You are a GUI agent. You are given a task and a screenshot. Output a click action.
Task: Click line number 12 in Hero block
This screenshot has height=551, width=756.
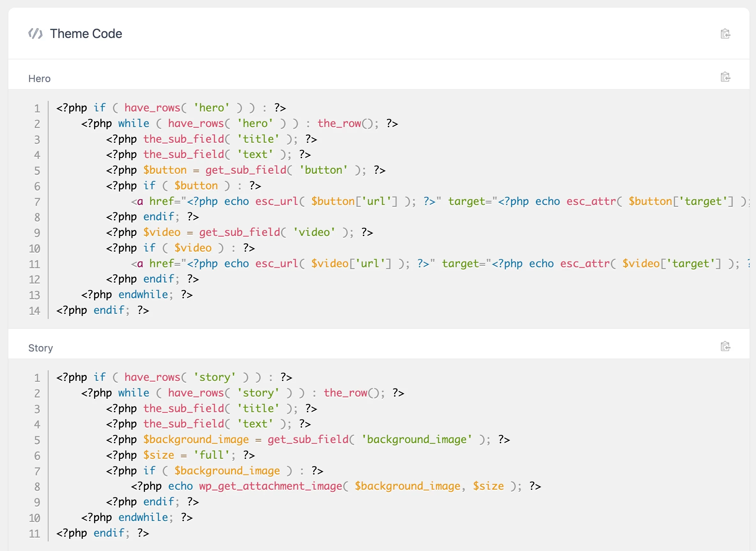click(x=34, y=280)
